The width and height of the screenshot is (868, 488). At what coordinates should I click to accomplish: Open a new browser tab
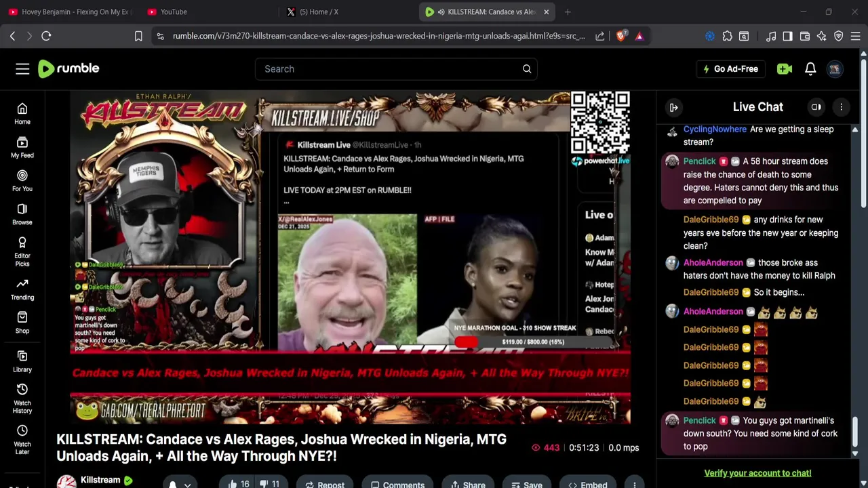tap(568, 12)
